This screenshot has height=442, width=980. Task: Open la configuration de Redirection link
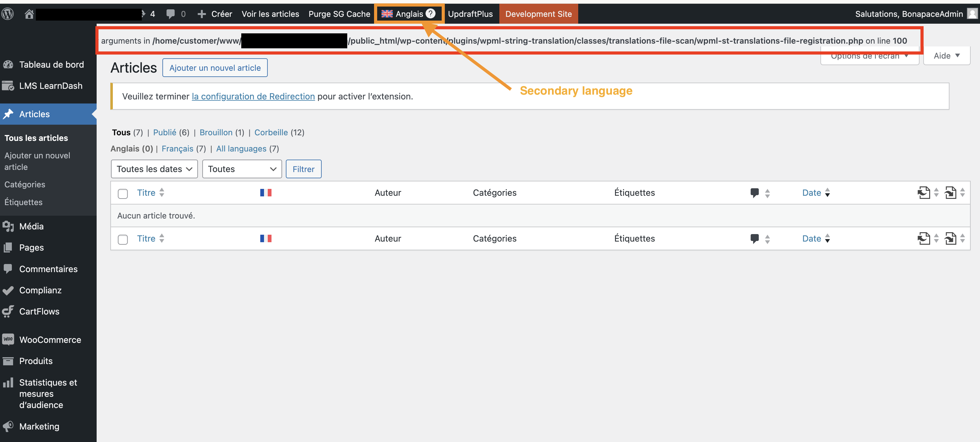click(253, 96)
